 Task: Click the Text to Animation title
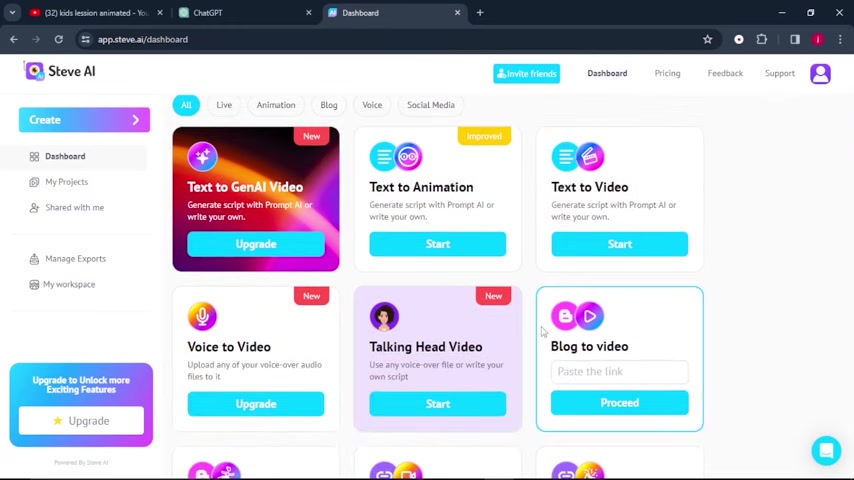pos(421,187)
